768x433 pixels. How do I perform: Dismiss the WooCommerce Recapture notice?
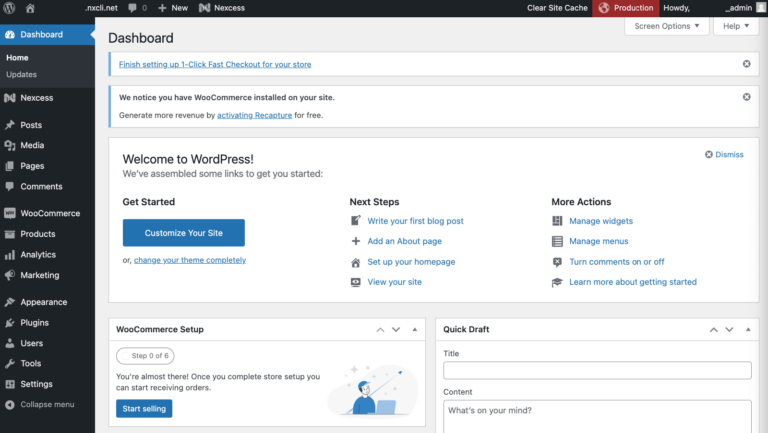point(746,97)
